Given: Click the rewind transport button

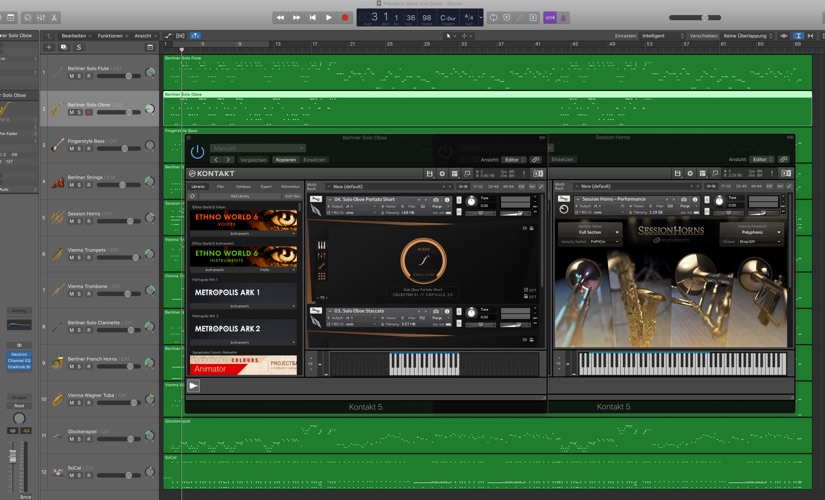Looking at the screenshot, I should tap(280, 17).
